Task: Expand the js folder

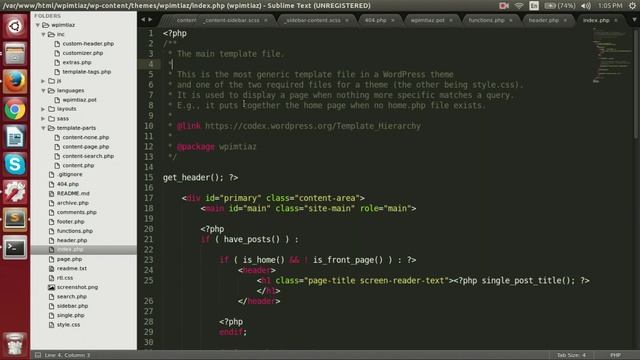Action: point(43,81)
